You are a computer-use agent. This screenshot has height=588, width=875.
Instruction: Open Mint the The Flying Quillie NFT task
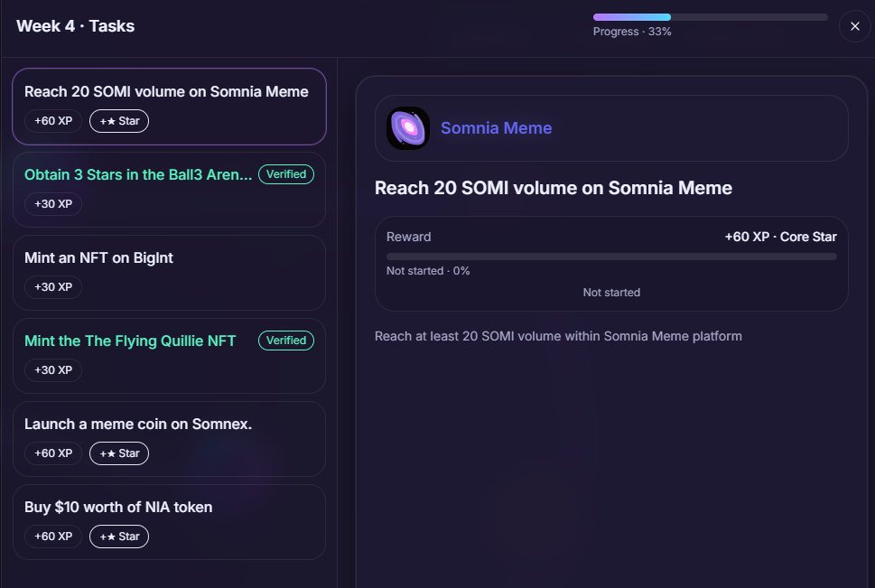point(169,356)
